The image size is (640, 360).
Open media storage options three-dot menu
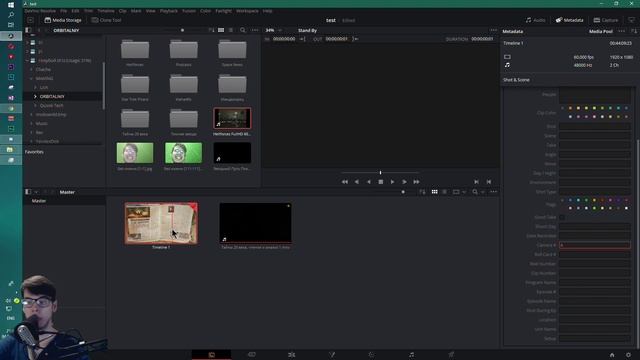point(255,30)
